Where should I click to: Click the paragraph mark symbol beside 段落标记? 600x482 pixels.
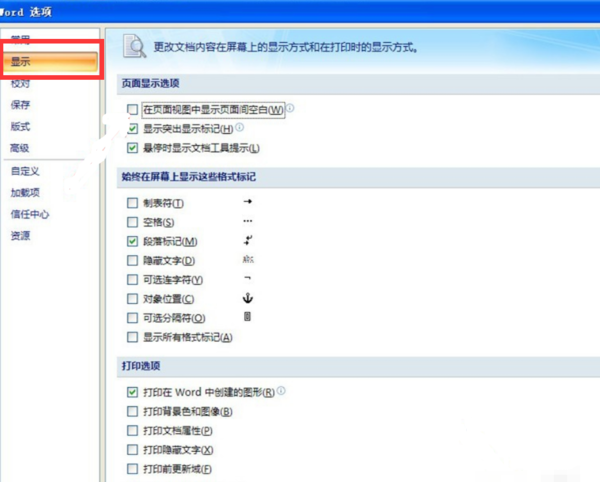pyautogui.click(x=248, y=240)
